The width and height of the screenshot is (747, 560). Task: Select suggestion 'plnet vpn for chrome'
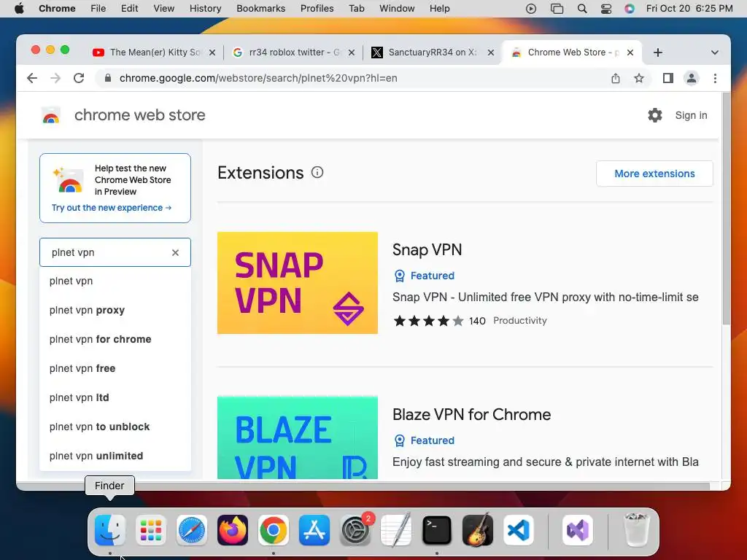(115, 339)
